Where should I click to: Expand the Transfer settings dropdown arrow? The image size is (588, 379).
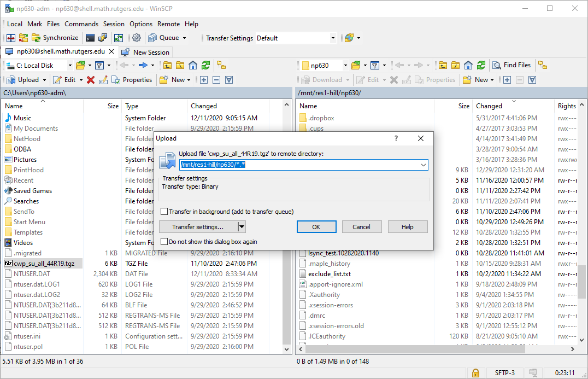pos(242,227)
